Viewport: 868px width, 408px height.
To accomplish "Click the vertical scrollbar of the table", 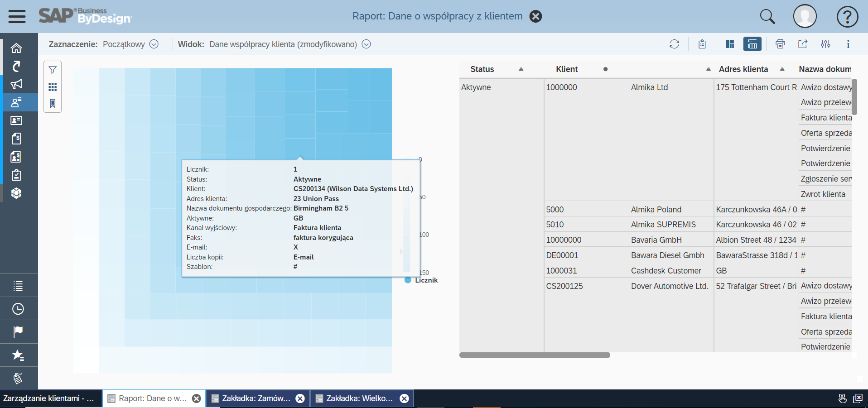I will pyautogui.click(x=854, y=97).
